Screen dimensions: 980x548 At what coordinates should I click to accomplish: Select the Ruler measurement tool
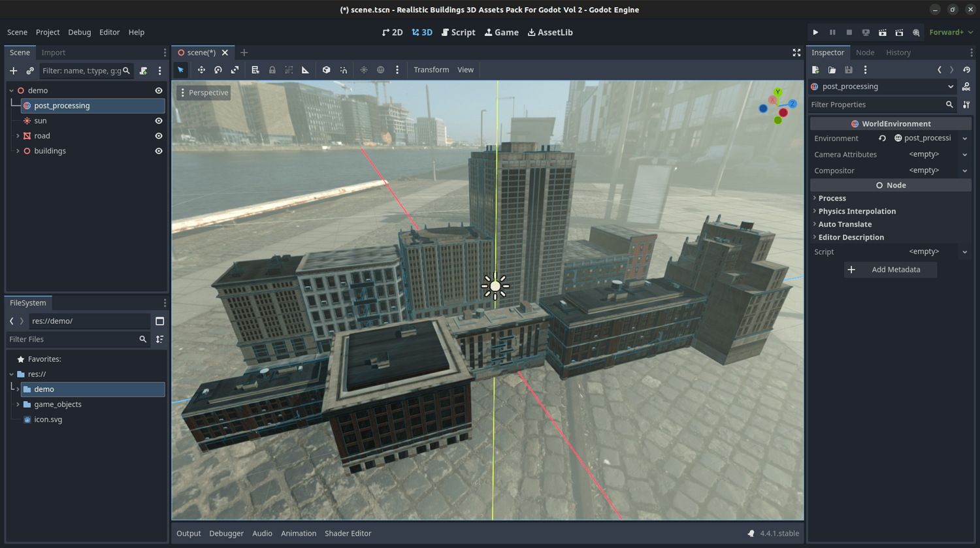tap(305, 70)
